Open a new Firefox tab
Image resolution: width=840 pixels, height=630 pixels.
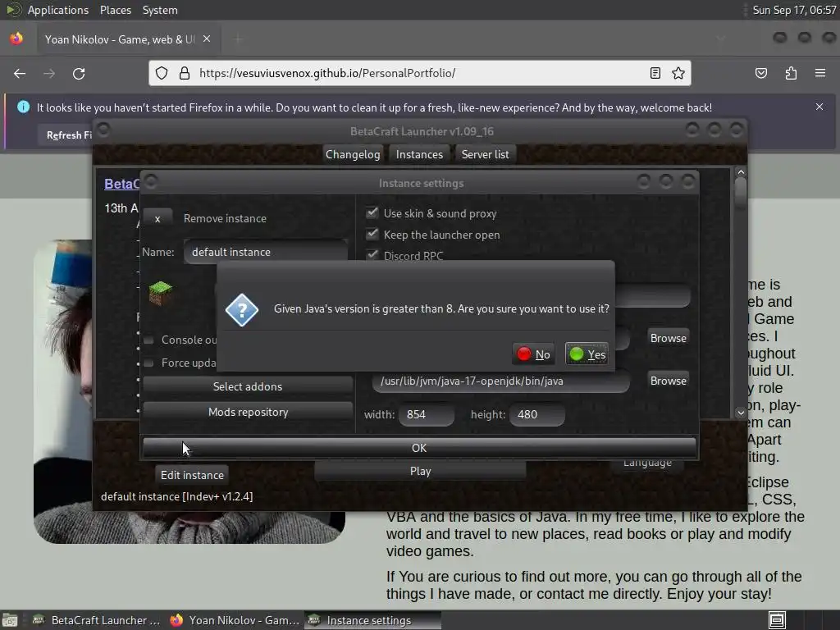(x=238, y=39)
